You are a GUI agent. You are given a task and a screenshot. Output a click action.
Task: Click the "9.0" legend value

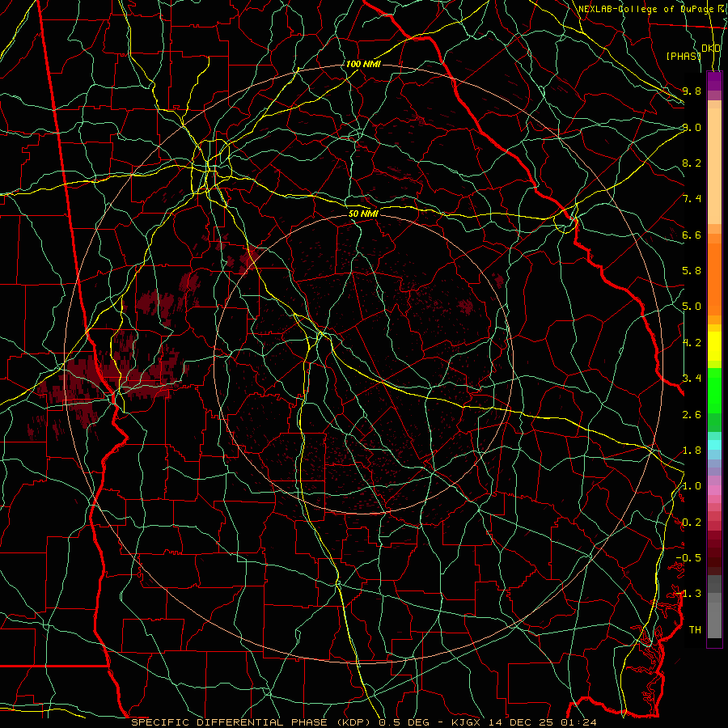click(x=692, y=127)
